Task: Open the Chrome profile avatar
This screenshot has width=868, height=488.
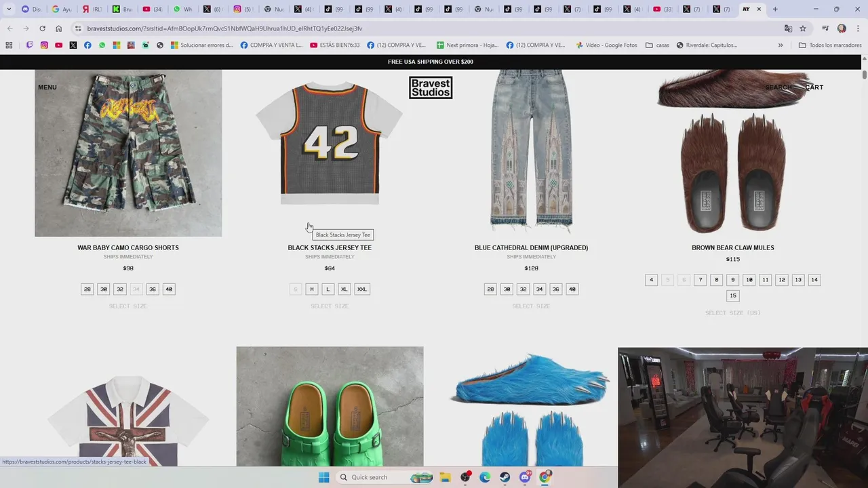Action: tap(842, 28)
